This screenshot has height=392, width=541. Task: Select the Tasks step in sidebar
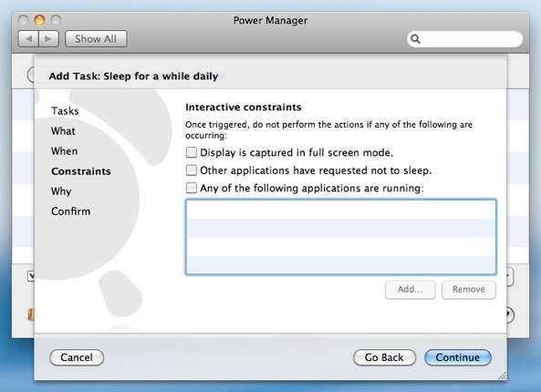65,111
